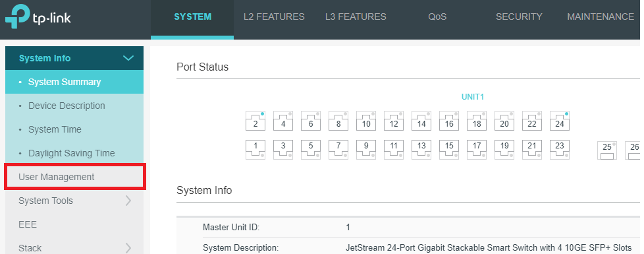Image resolution: width=644 pixels, height=254 pixels.
Task: Go to the SECURITY tab
Action: [x=519, y=17]
